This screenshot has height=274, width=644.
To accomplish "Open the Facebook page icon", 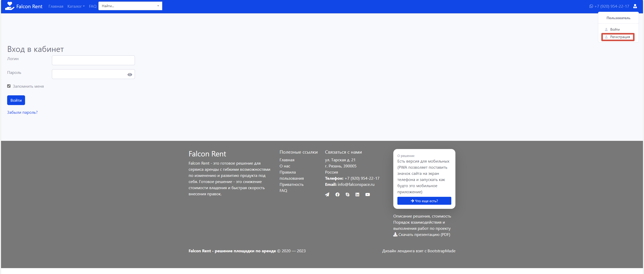I will (x=337, y=195).
